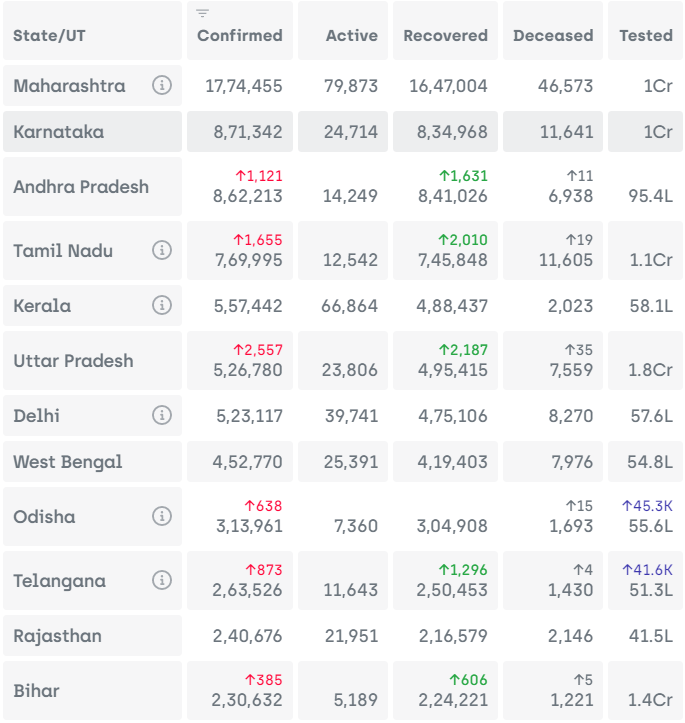
Task: Expand the Andhra Pradesh state row
Action: (81, 187)
